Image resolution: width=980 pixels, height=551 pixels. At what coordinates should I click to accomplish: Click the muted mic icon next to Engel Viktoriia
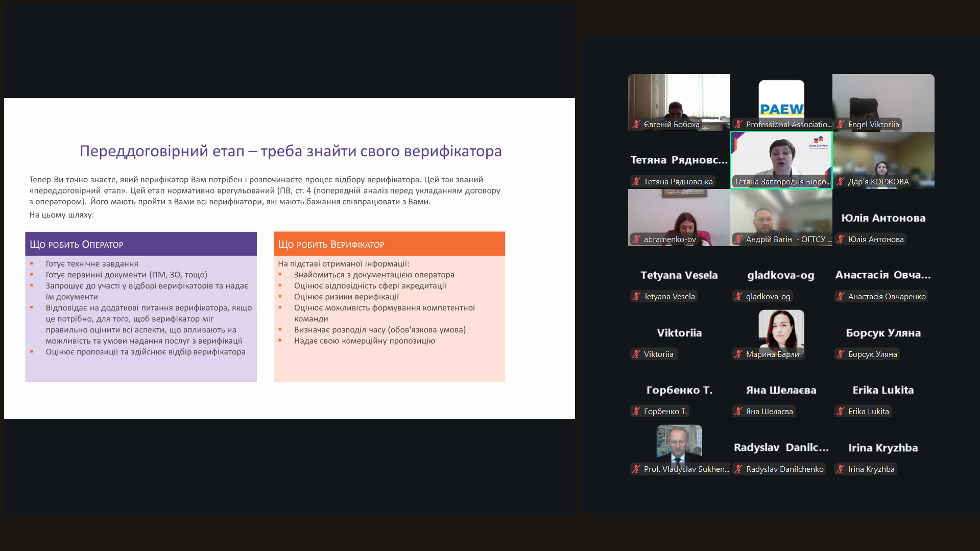841,124
